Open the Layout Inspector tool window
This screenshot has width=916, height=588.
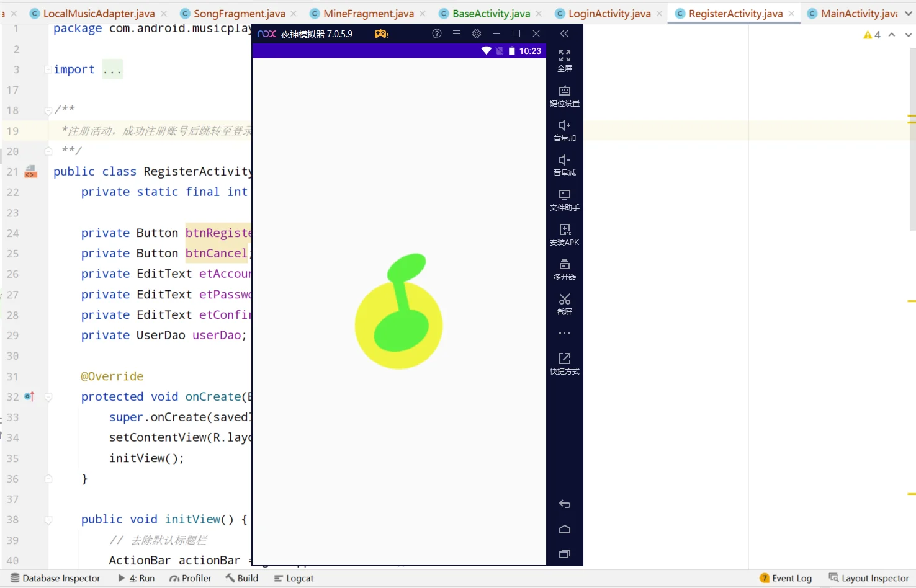coord(869,578)
